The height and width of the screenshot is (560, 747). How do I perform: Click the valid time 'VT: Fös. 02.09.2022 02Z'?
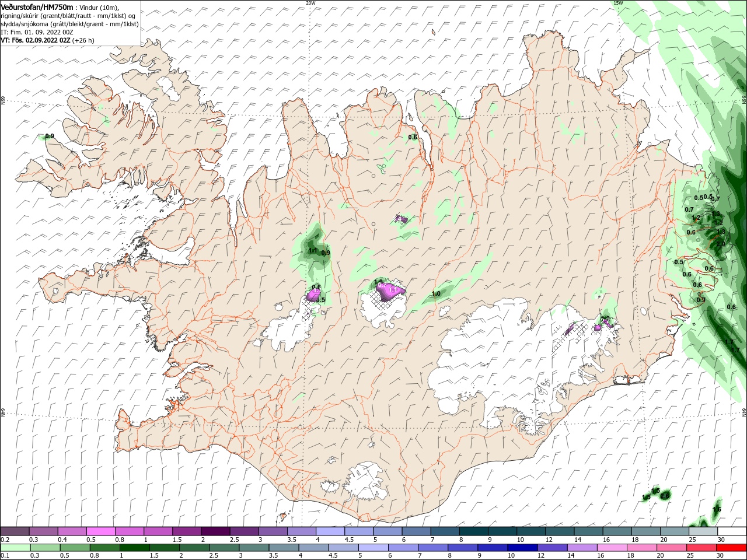pyautogui.click(x=36, y=40)
